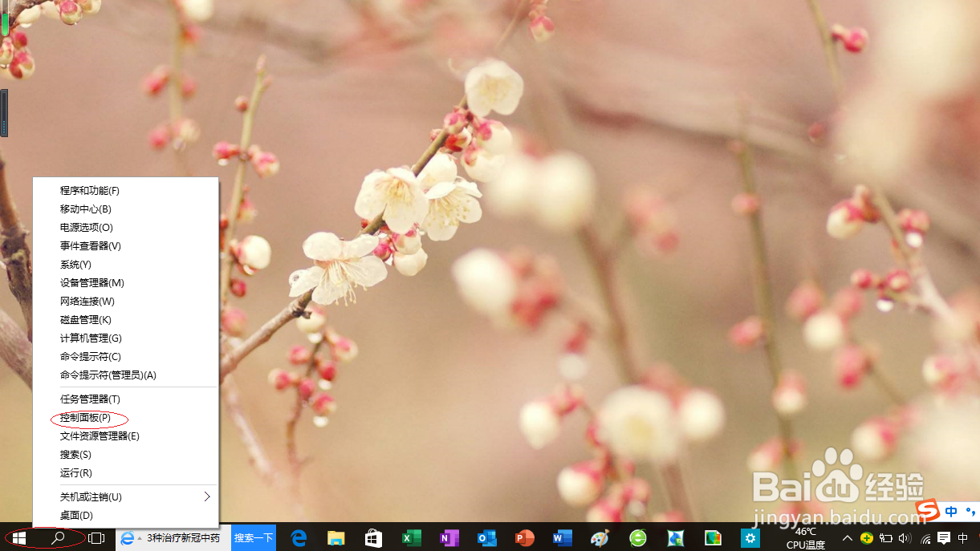Open the volume speaker tray icon

(x=905, y=538)
